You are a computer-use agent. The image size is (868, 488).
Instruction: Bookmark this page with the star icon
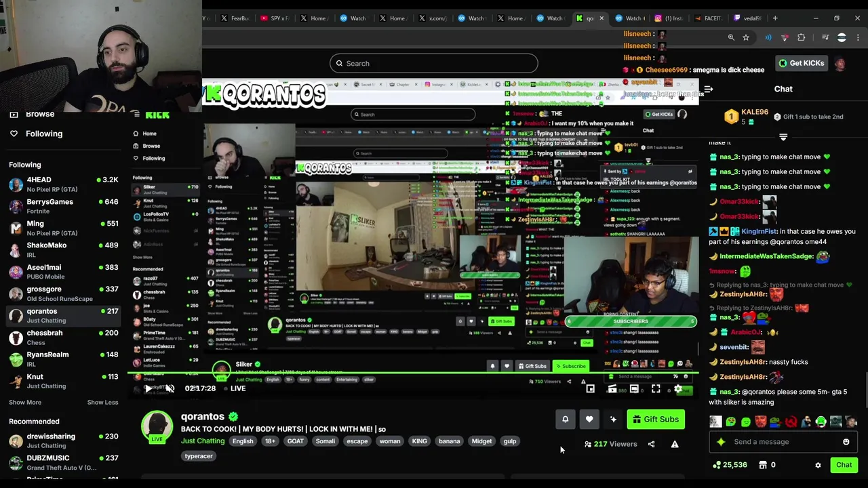[x=746, y=37]
